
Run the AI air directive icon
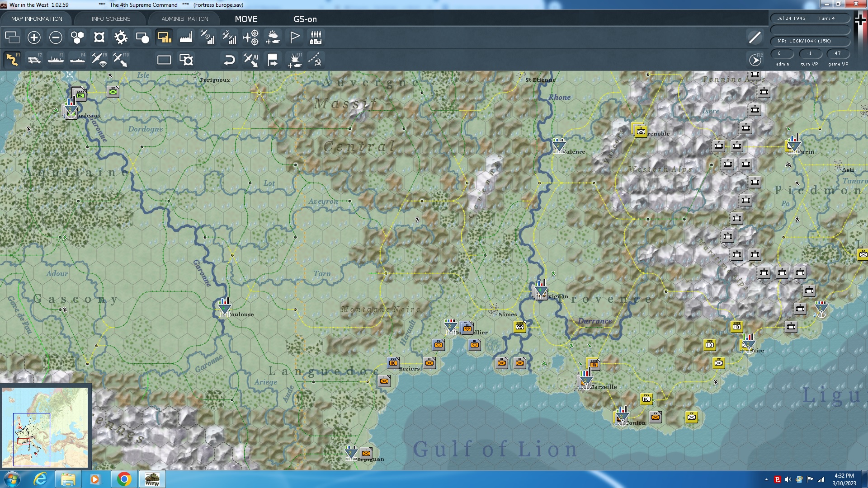click(251, 60)
